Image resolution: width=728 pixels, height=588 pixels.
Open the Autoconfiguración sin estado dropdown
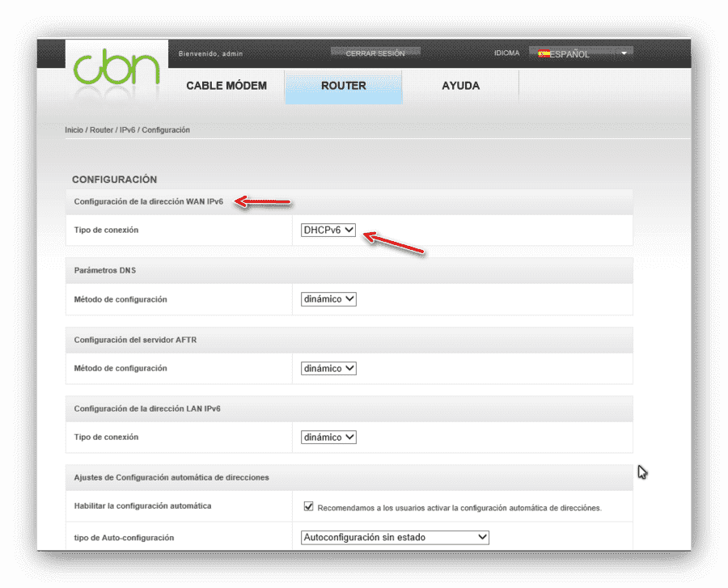coord(395,537)
